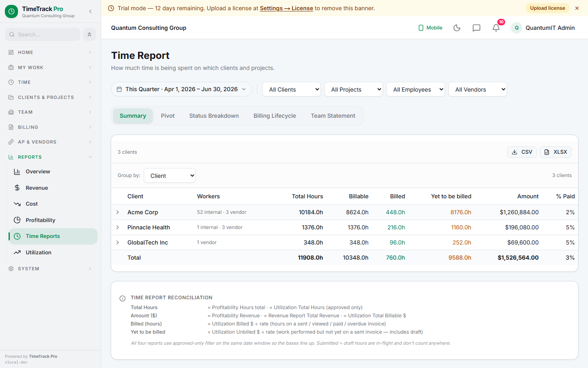Open the Utilization report

point(53,252)
